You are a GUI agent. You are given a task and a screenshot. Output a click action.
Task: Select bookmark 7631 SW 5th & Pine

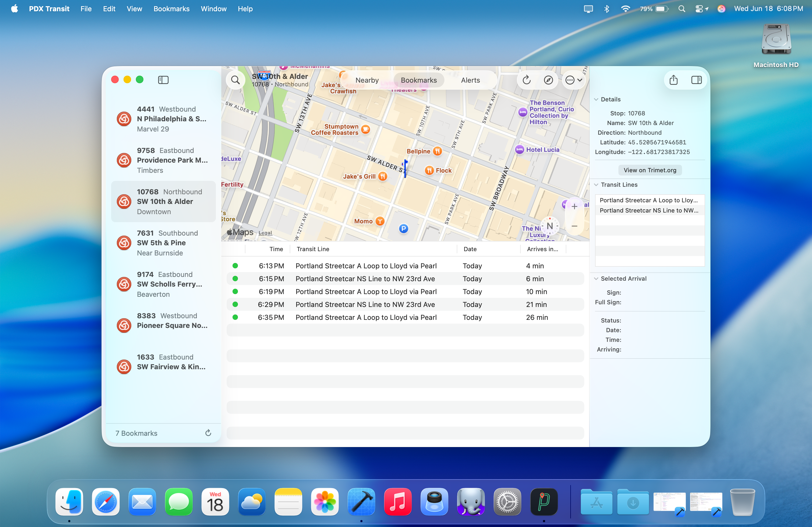[164, 243]
